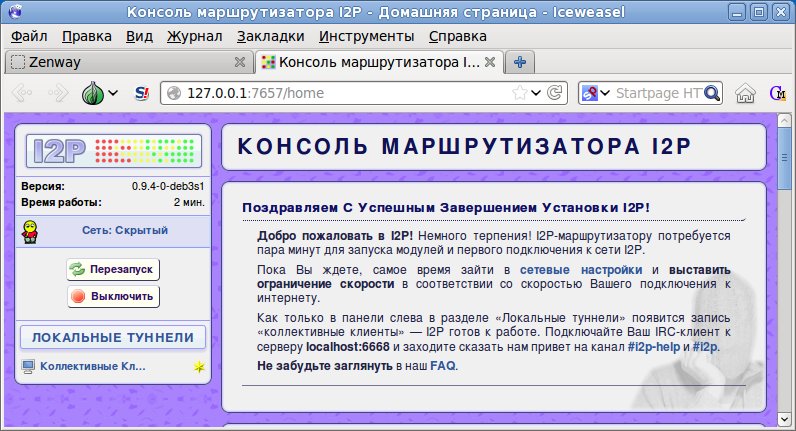Open the Справка menu
Screen dimensions: 796x431
457,36
